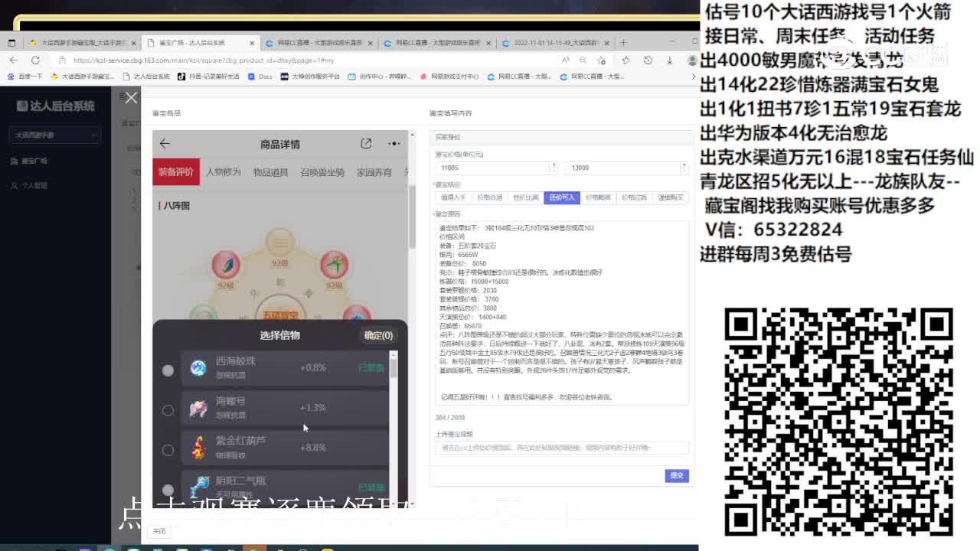Switch to the 人物修为 tab
This screenshot has width=980, height=551.
click(223, 172)
